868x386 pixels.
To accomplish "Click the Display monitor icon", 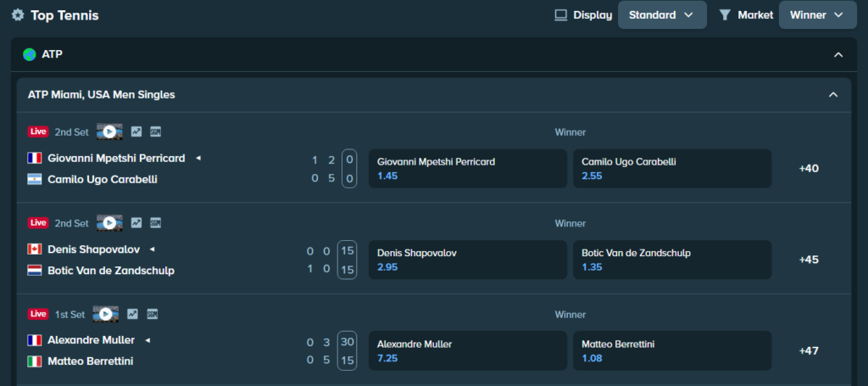I will 560,15.
